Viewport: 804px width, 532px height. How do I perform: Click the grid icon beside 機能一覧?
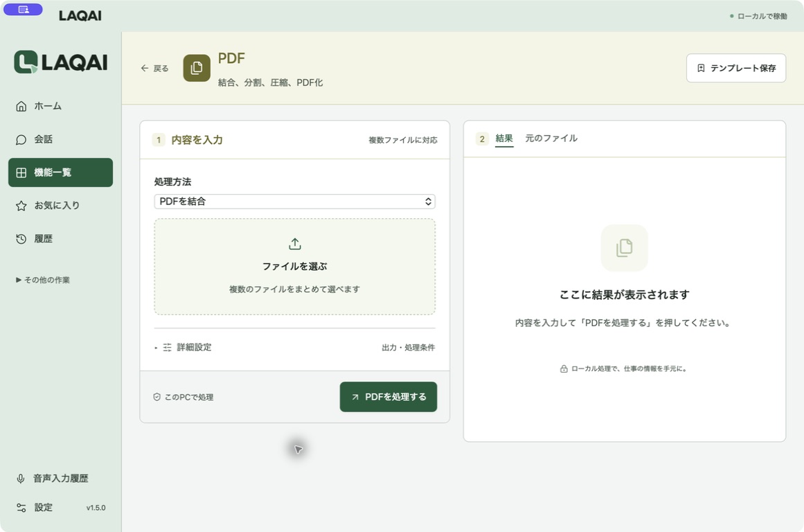(21, 173)
